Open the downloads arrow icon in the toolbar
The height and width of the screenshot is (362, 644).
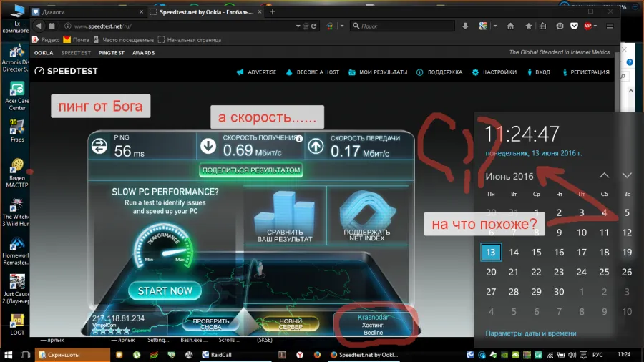(x=465, y=26)
